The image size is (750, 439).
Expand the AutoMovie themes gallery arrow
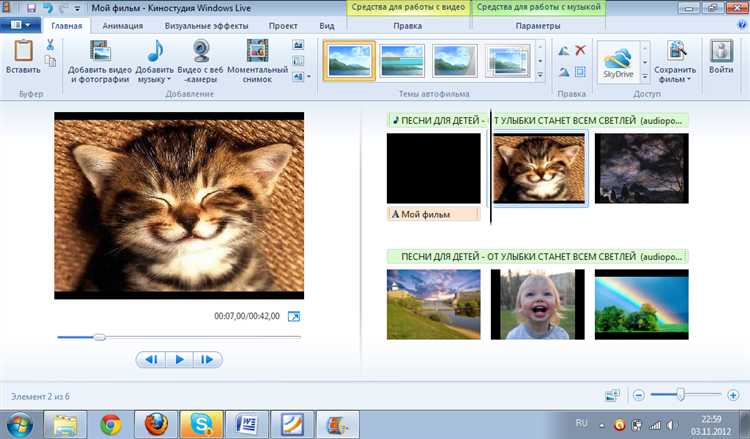tap(541, 74)
